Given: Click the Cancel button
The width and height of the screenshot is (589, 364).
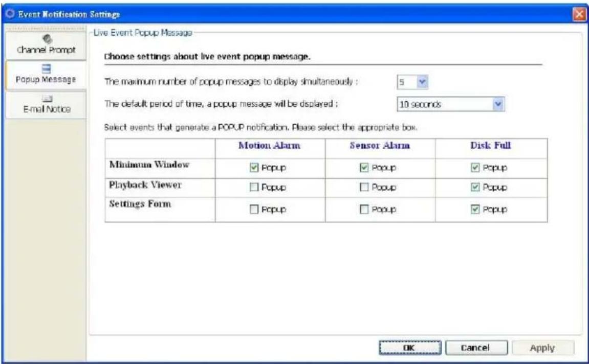Looking at the screenshot, I should point(476,348).
